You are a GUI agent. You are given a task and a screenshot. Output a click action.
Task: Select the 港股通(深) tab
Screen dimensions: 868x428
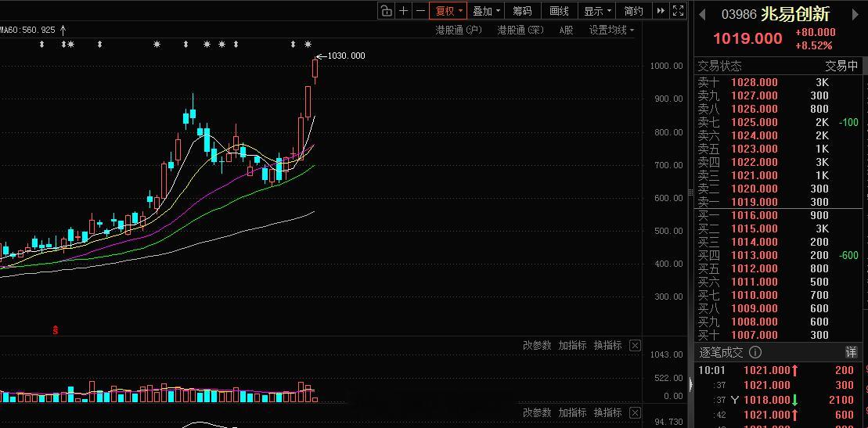[x=521, y=30]
